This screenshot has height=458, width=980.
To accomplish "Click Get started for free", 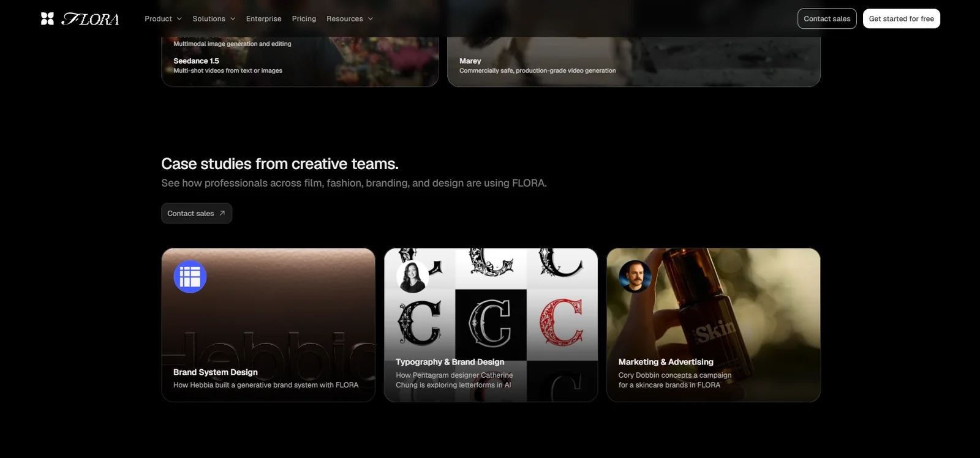I will [902, 18].
